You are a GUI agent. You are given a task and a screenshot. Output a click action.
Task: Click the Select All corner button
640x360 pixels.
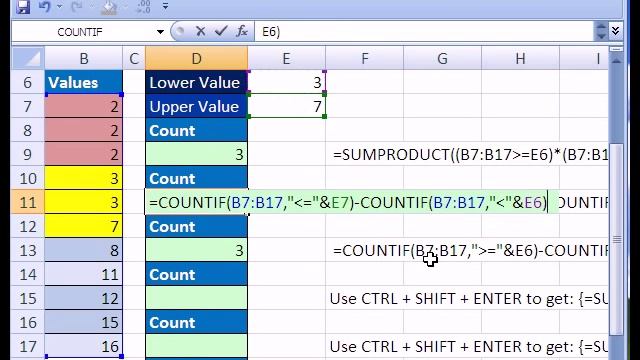(x=28, y=58)
